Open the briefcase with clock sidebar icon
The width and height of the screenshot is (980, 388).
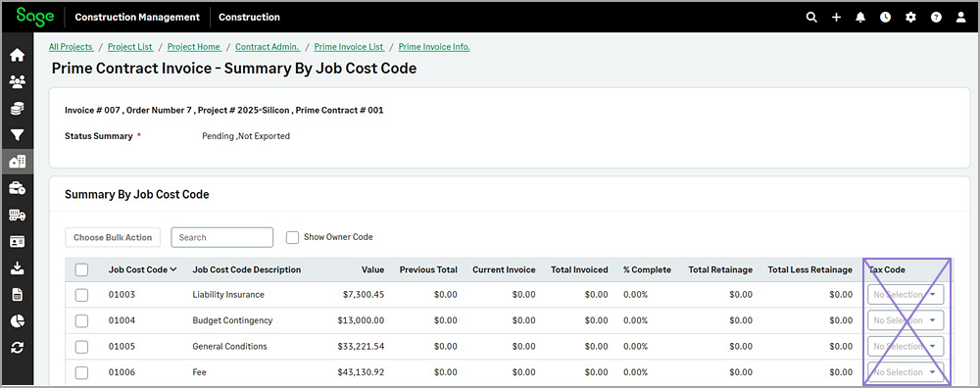[x=17, y=188]
